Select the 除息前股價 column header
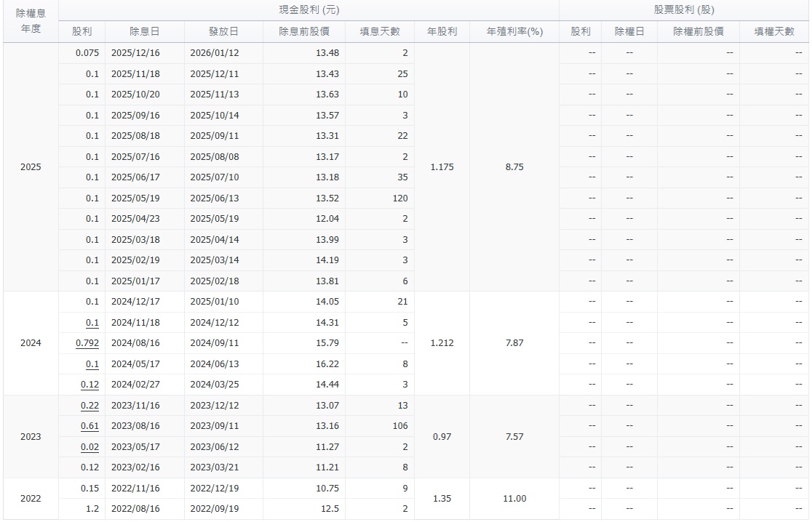 304,32
